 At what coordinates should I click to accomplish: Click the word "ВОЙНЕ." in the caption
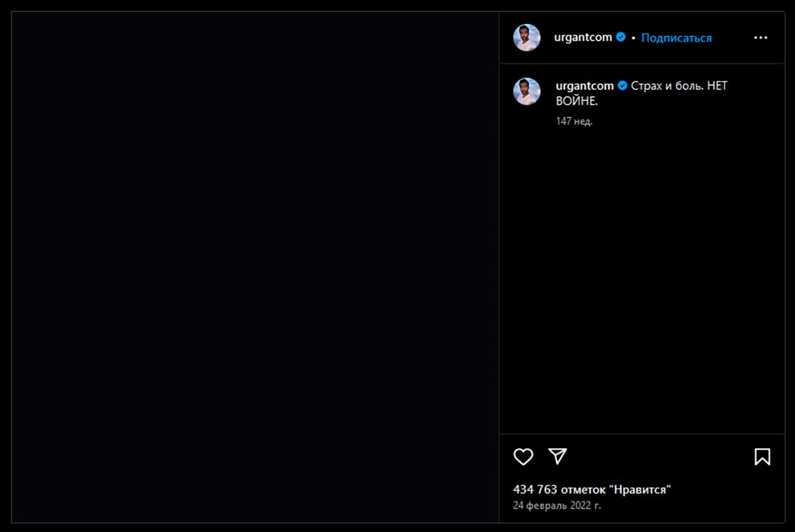(576, 101)
